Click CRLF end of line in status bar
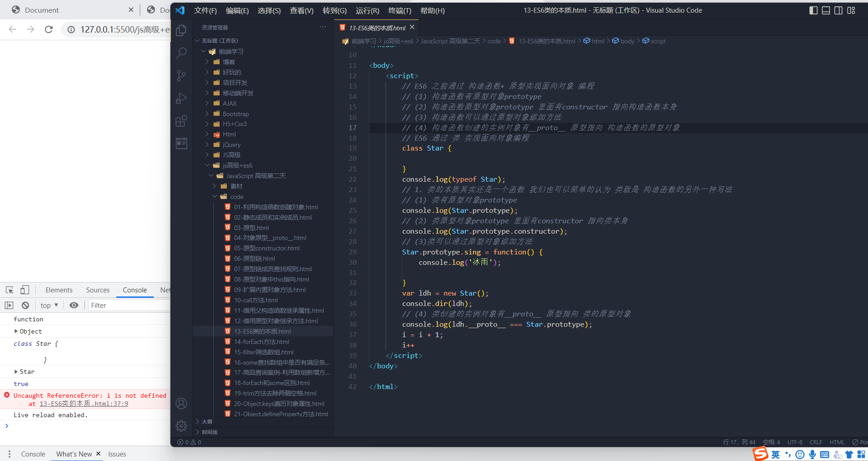This screenshot has width=868, height=461. click(x=816, y=442)
